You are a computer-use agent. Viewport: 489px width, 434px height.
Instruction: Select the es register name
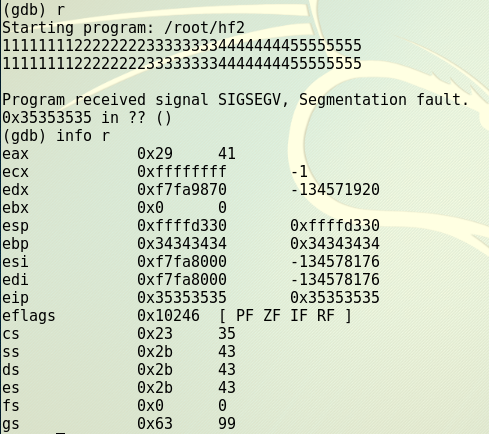point(11,388)
